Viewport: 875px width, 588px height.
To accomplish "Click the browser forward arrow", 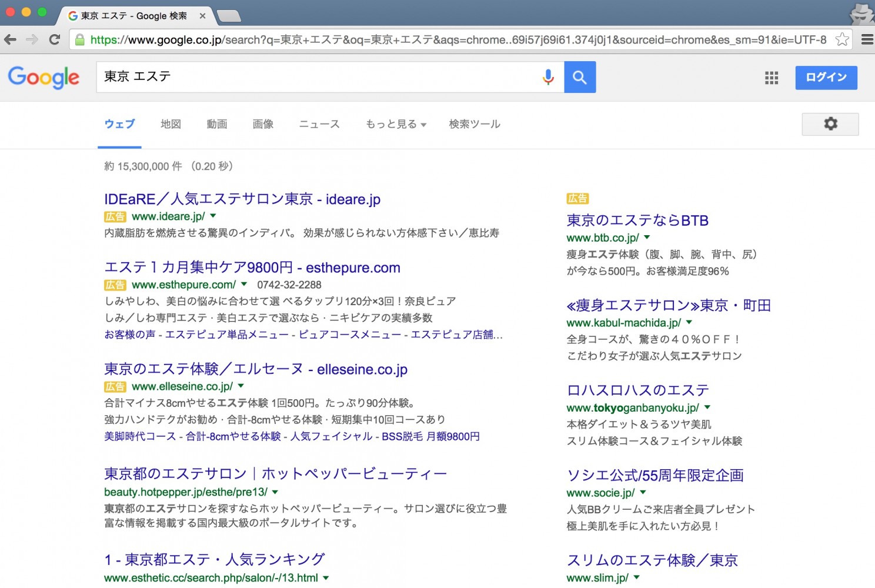I will [x=32, y=39].
